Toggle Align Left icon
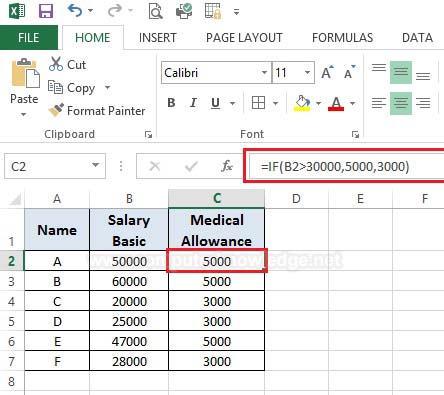This screenshot has height=395, width=444. (x=379, y=103)
